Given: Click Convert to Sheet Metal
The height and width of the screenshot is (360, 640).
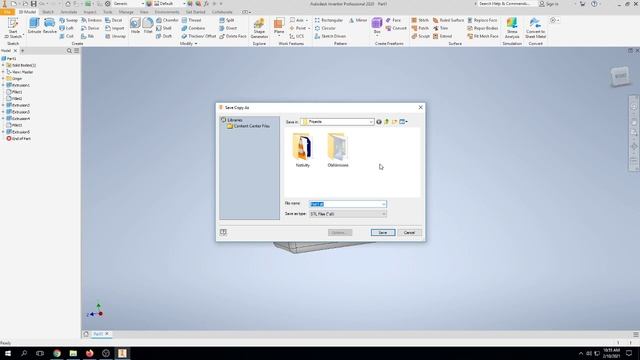Looking at the screenshot, I should [x=536, y=28].
